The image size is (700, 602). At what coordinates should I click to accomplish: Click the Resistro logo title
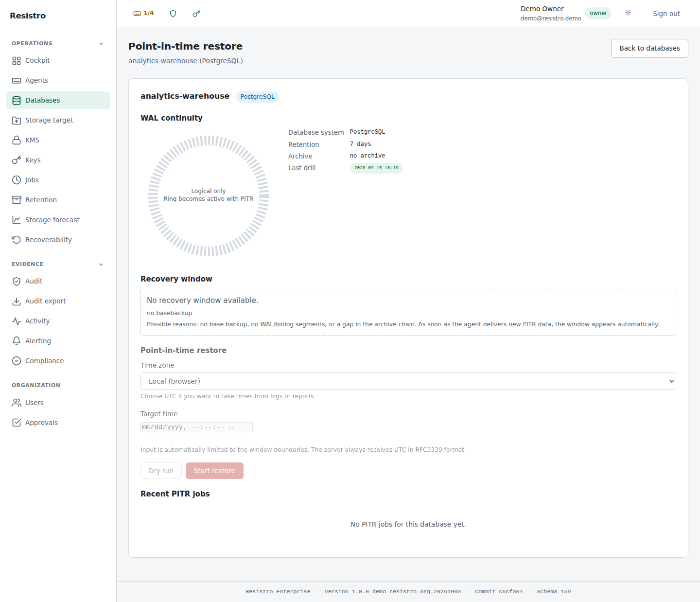28,16
